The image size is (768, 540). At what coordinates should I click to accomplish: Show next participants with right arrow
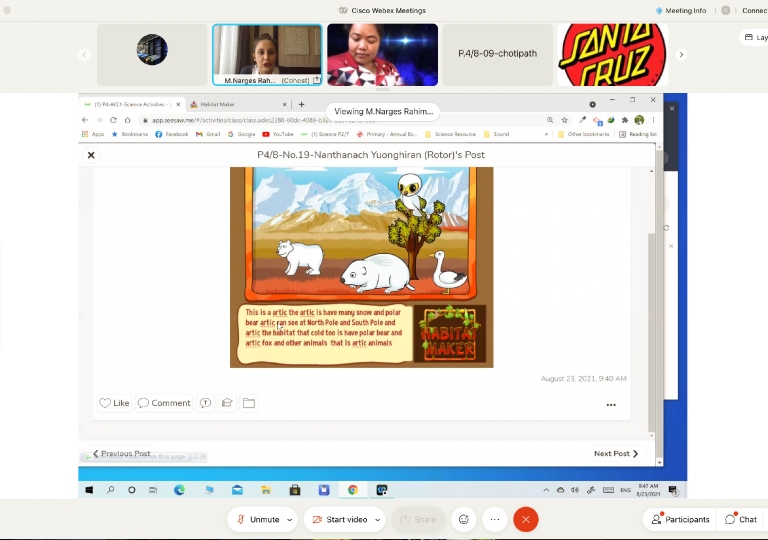click(x=681, y=54)
